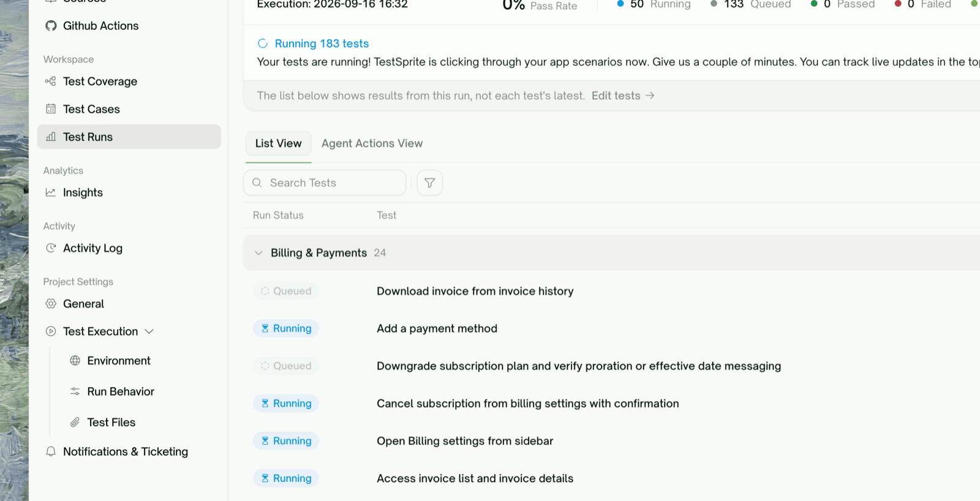Open test Add a payment method
Screen dimensions: 980x501
[x=437, y=328]
